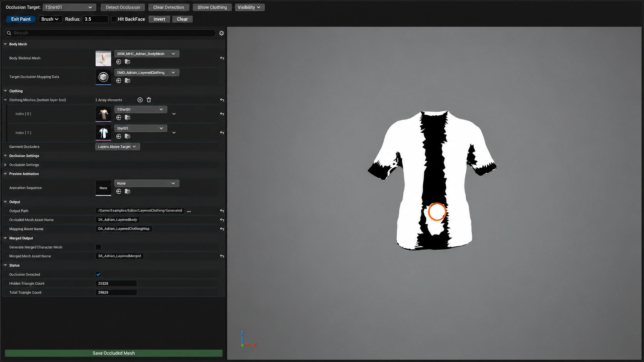Open SKM_MHC_Adrian_BodyMesh asset dropdown
The width and height of the screenshot is (644, 362).
pos(147,54)
